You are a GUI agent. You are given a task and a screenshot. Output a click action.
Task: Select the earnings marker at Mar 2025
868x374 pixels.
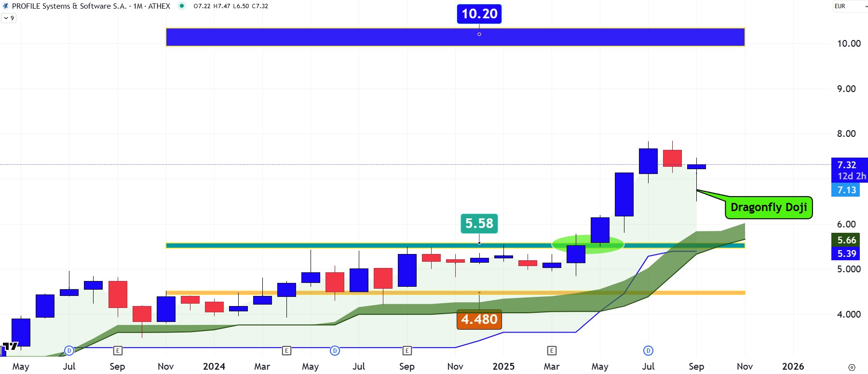coord(552,350)
